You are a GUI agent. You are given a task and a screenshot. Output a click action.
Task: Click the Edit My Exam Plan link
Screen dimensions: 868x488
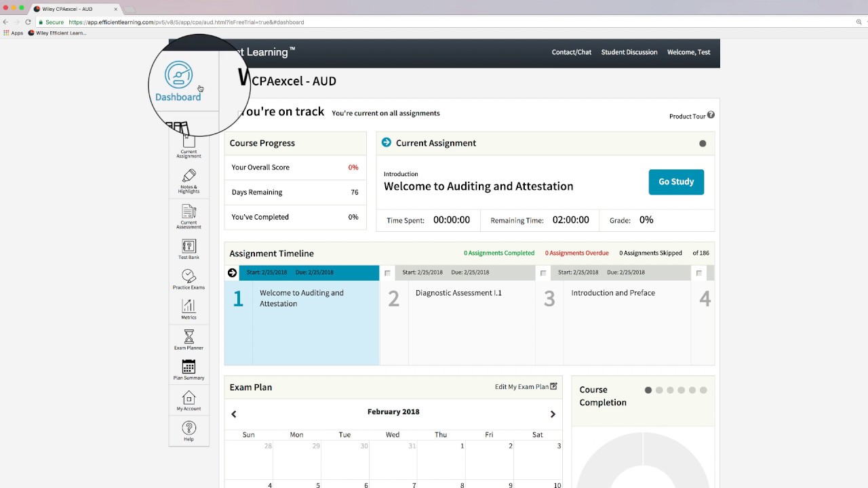pos(521,386)
